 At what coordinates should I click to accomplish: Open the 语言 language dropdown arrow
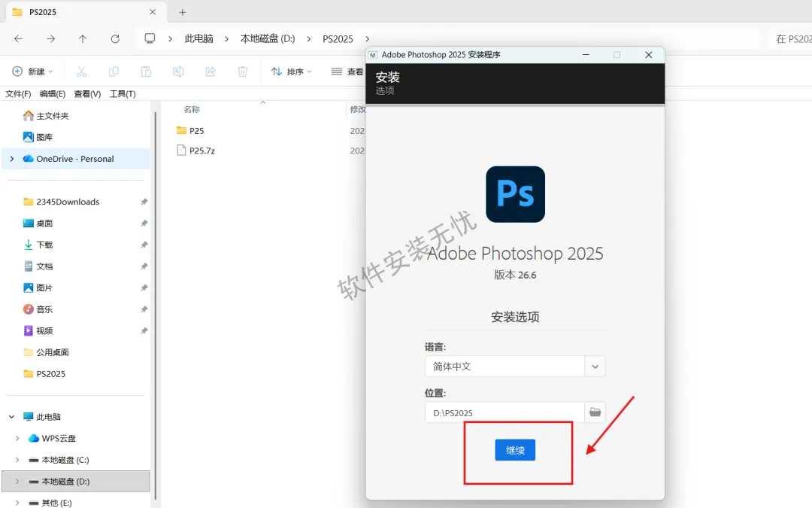point(595,367)
